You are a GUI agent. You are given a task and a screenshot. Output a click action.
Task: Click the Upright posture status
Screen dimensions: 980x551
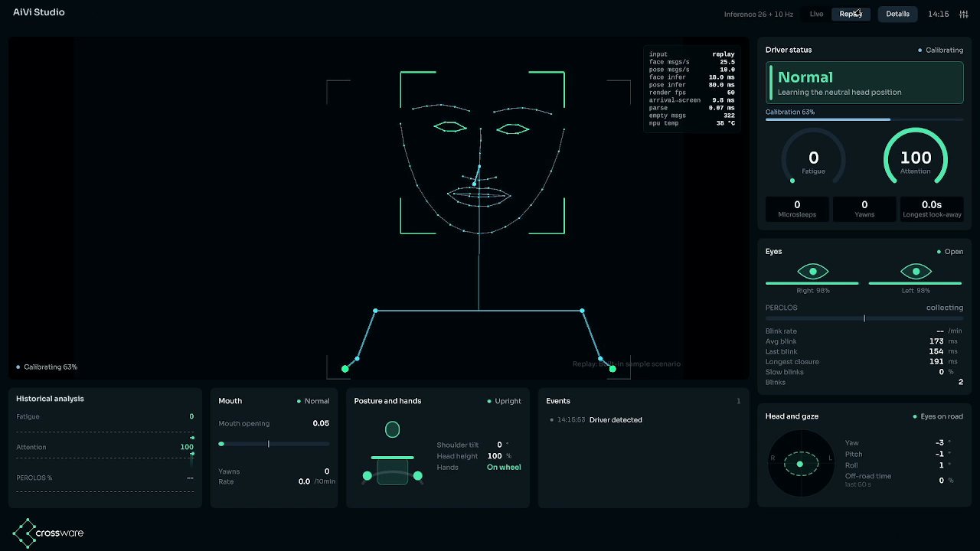pyautogui.click(x=505, y=401)
